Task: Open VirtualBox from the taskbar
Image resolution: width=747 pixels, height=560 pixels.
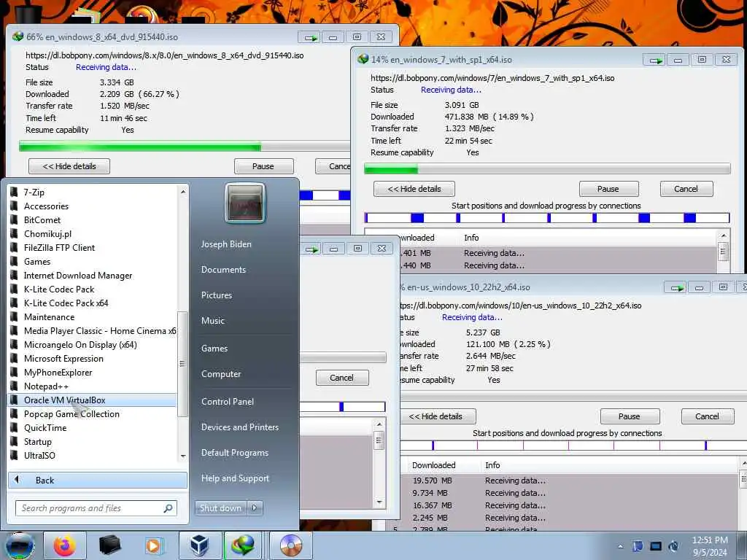Action: pyautogui.click(x=199, y=545)
